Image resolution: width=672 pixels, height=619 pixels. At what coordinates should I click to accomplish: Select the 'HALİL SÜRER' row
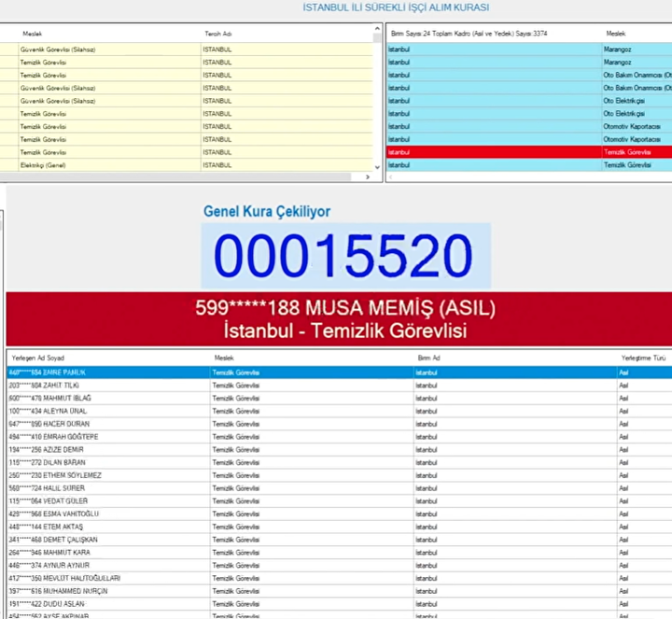click(340, 488)
